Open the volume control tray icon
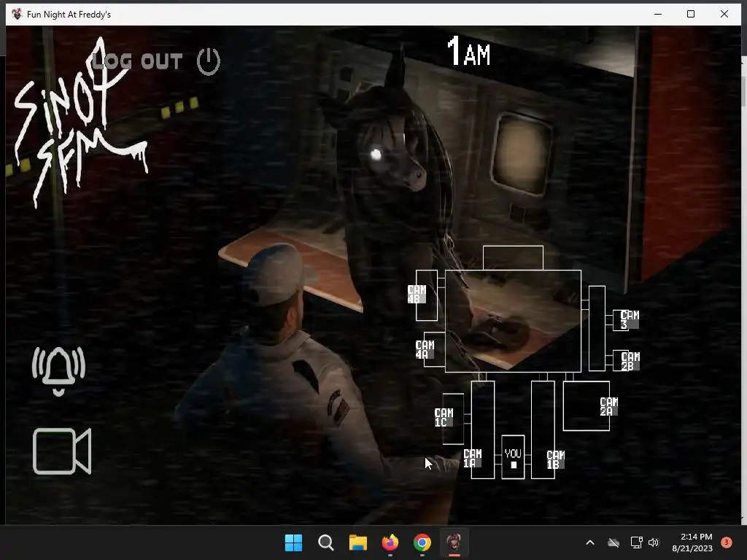Image resolution: width=747 pixels, height=560 pixels. point(654,542)
